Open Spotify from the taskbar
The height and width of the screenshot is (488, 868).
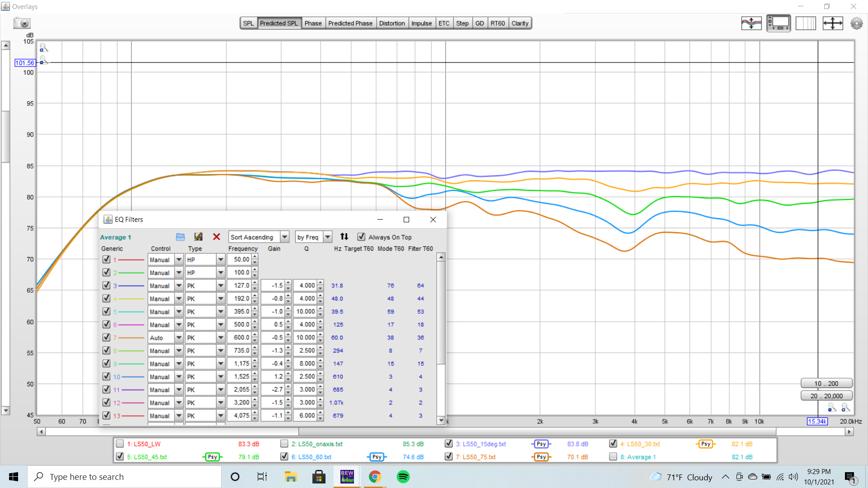pos(403,477)
